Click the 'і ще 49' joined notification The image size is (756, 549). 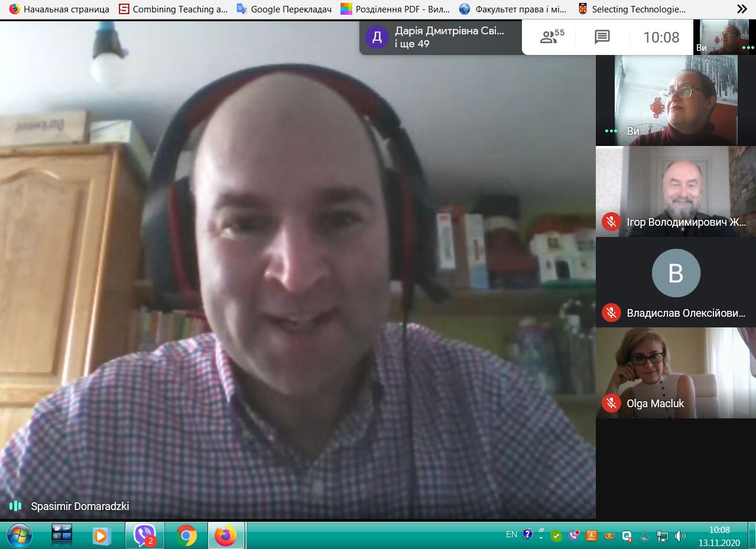click(412, 44)
